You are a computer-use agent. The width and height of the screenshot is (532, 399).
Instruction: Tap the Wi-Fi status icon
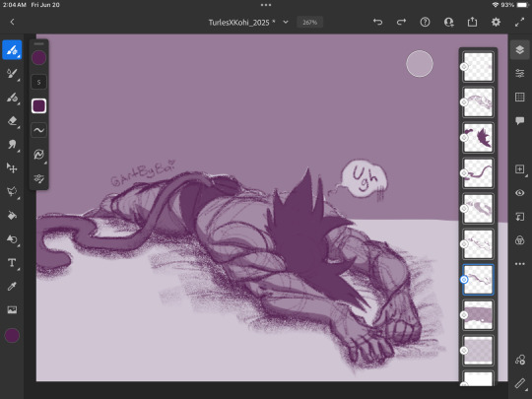tap(496, 5)
